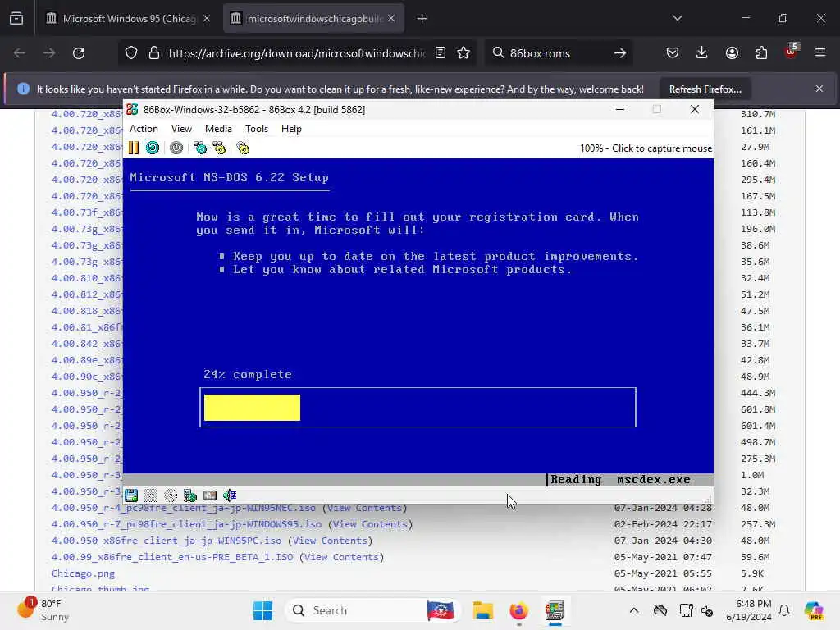The height and width of the screenshot is (630, 840).
Task: Click the hard disk status icon
Action: coord(210,495)
